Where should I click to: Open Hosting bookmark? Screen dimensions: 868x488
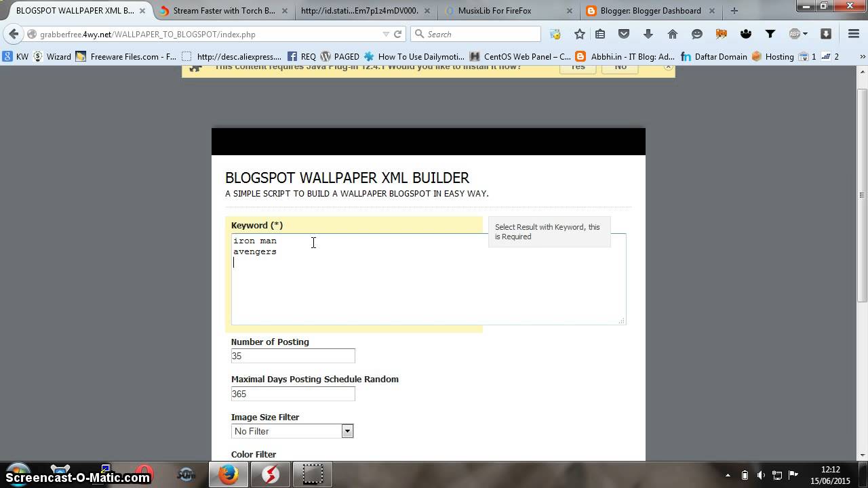coord(773,57)
